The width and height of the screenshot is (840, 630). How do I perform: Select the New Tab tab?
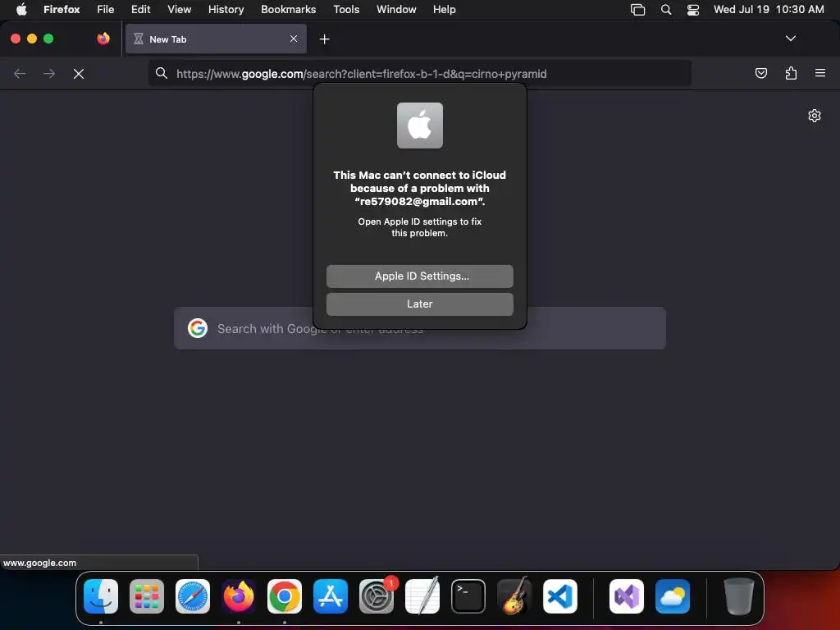[216, 39]
